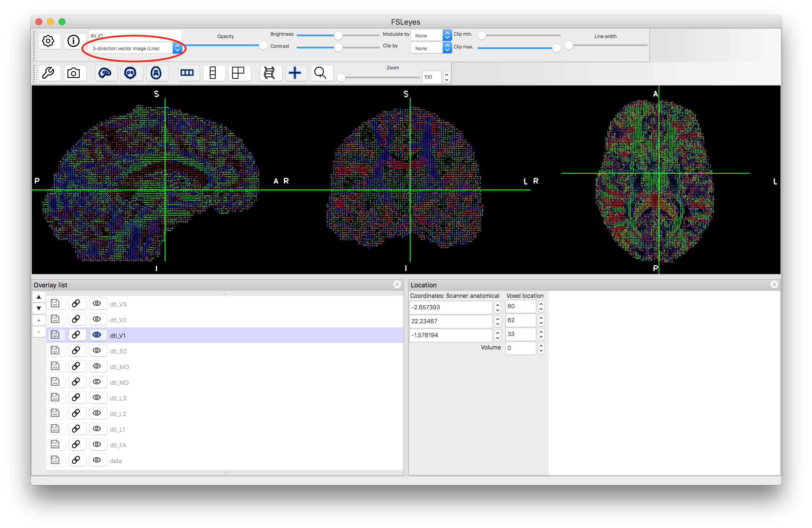The width and height of the screenshot is (812, 528).
Task: Edit the zoom value field 100
Action: click(x=432, y=77)
